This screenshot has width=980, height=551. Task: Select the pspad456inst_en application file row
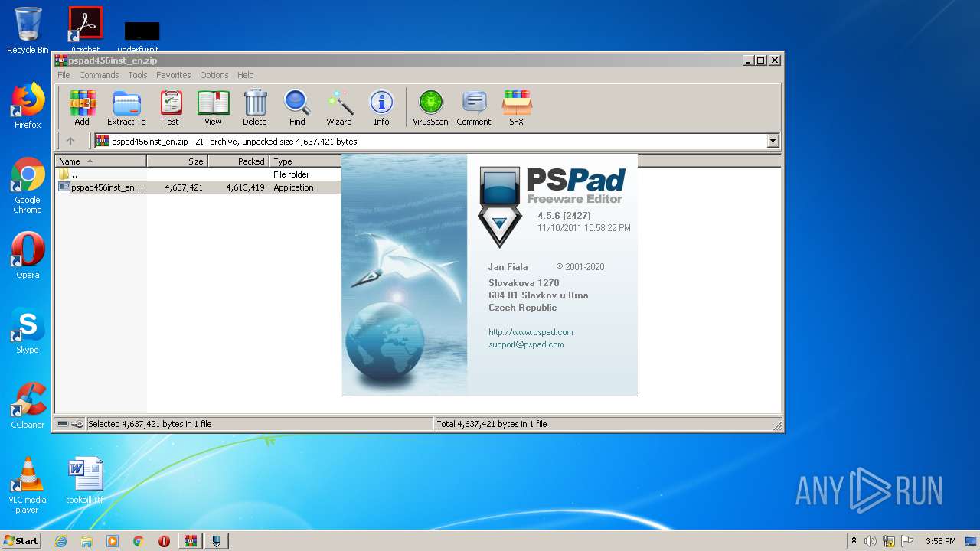click(x=198, y=187)
